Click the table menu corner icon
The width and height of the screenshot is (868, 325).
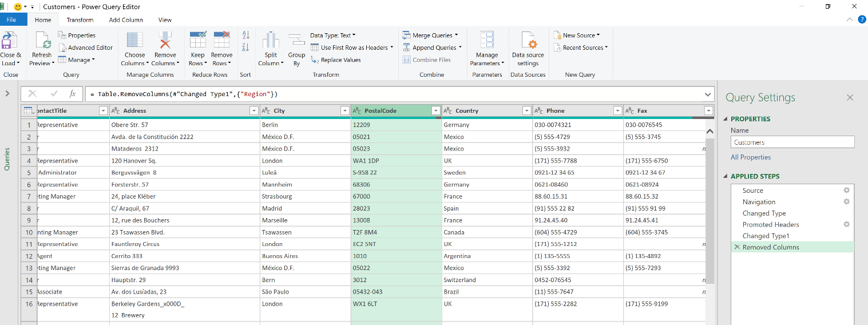pyautogui.click(x=29, y=110)
